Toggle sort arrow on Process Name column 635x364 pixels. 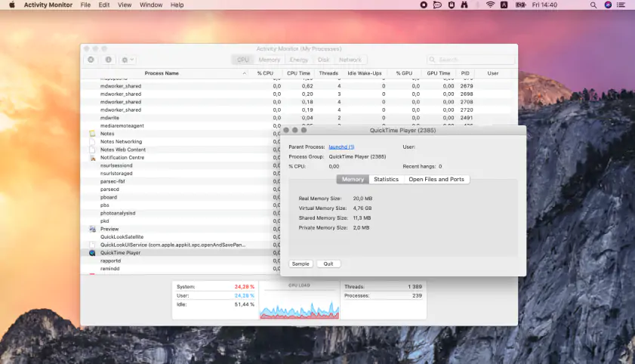click(x=244, y=73)
